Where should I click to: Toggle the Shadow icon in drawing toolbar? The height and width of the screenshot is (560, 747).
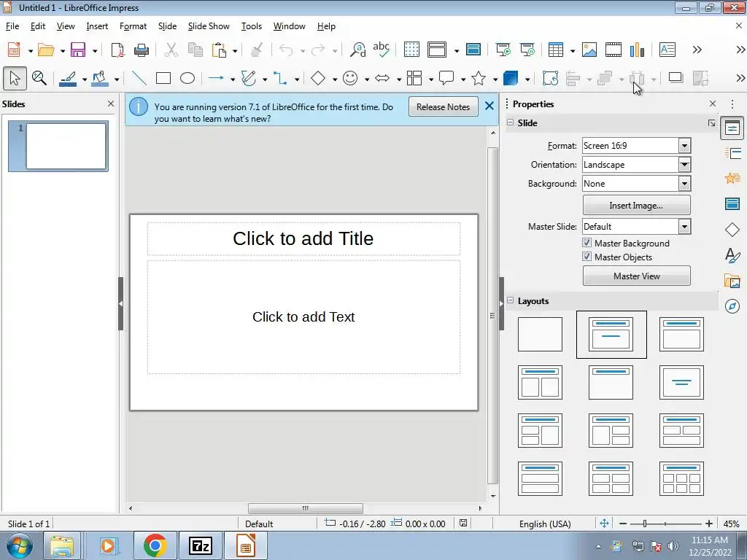pos(676,78)
